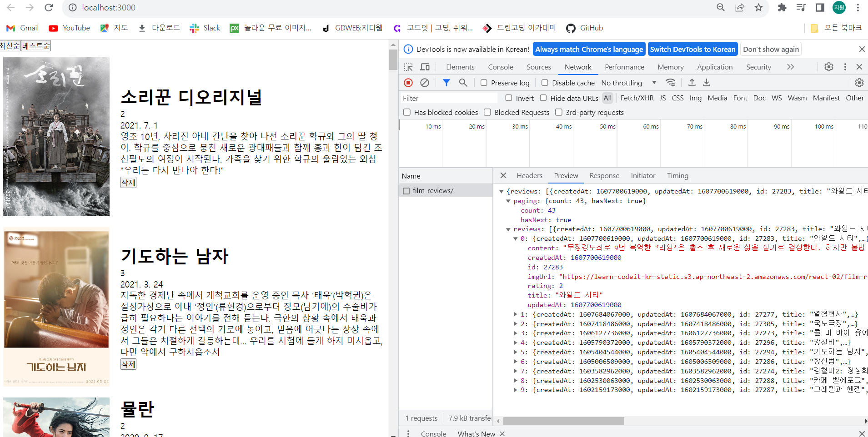
Task: Activate DevTools inspect element picker
Action: tap(408, 67)
